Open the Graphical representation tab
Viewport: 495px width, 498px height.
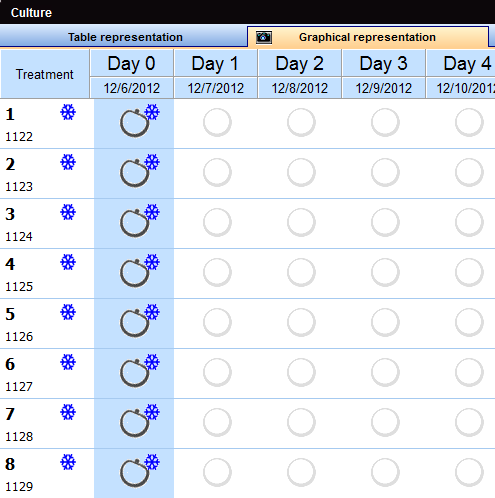coord(368,37)
